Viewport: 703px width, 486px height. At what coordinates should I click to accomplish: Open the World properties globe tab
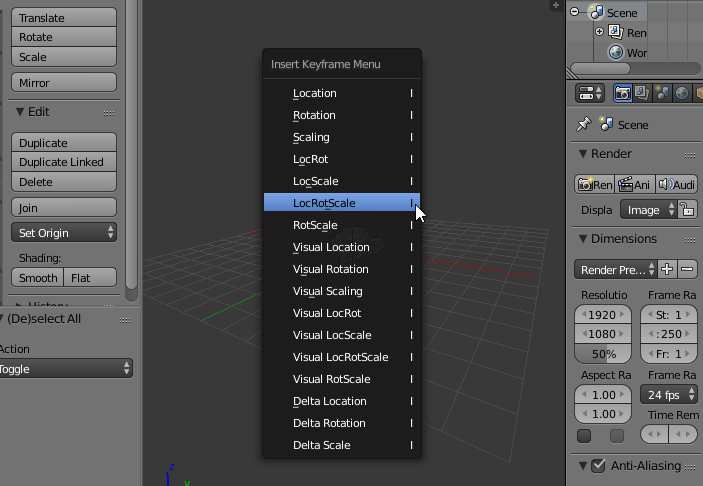(681, 93)
